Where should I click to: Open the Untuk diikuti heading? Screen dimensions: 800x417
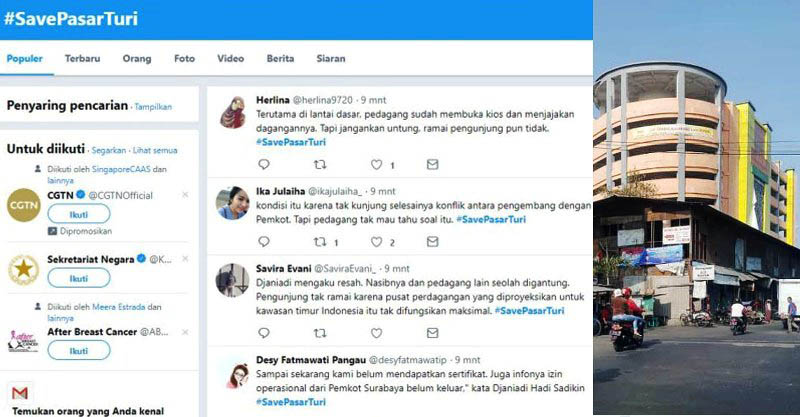tap(46, 149)
